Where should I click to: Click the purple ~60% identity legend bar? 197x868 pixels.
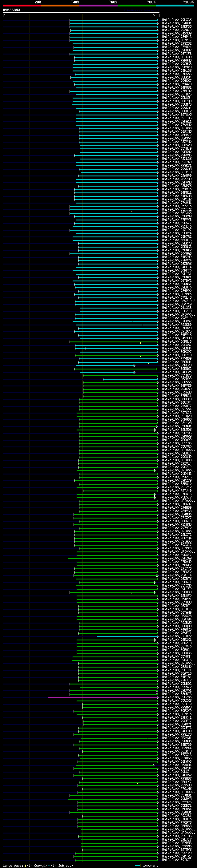(99, 6)
